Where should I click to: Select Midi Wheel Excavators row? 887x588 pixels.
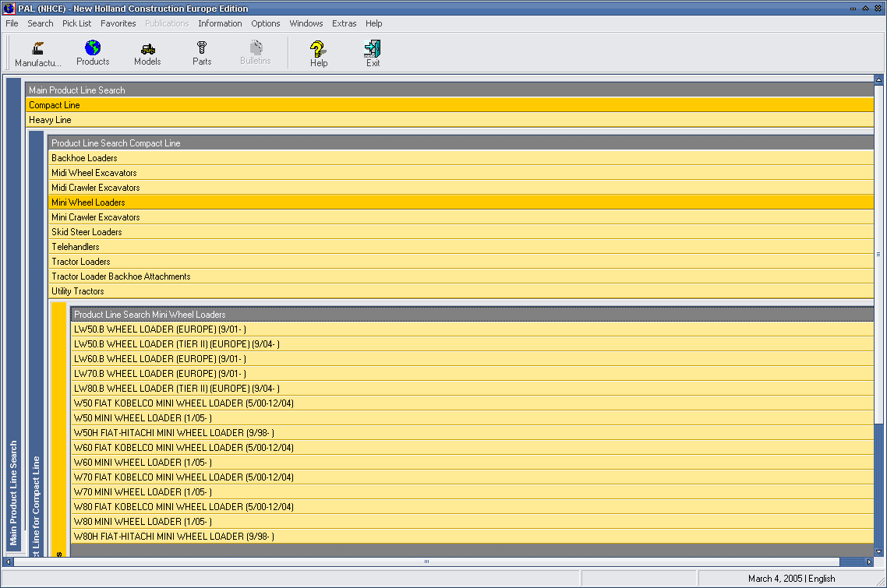(x=461, y=173)
